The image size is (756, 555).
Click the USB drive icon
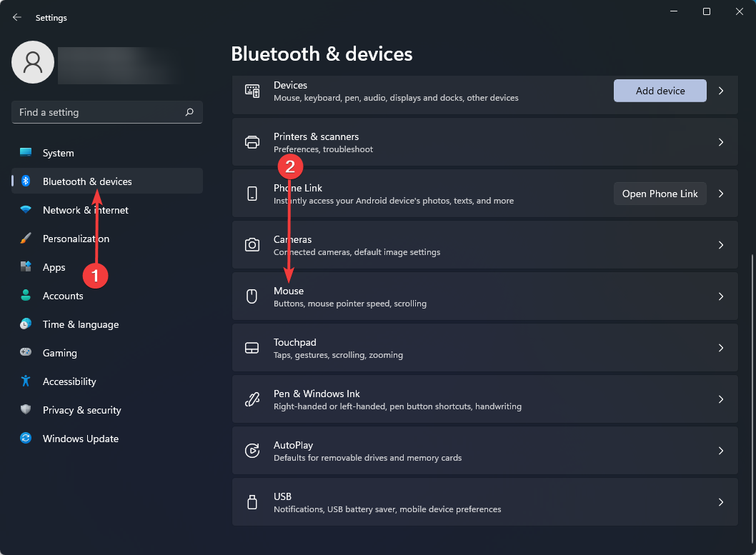tap(252, 502)
